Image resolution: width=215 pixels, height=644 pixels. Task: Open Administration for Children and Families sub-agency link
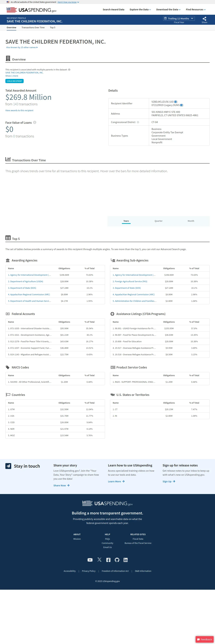(x=134, y=301)
